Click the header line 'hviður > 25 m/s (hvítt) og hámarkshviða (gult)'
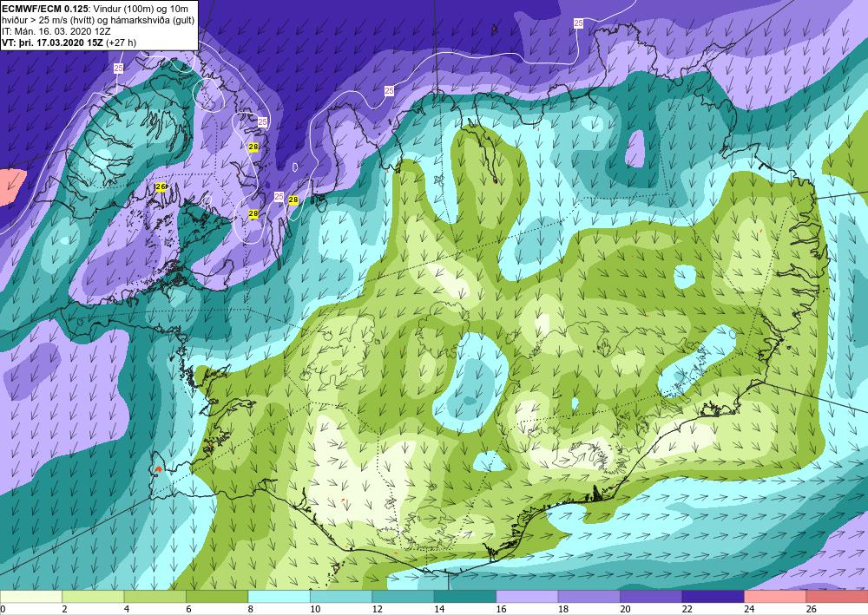The image size is (868, 615). [x=98, y=19]
